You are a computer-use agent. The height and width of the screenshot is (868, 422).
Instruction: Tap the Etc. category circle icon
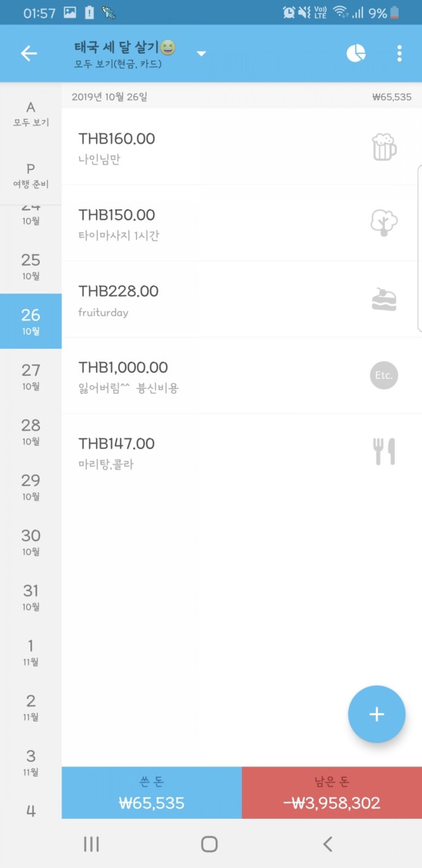(384, 375)
